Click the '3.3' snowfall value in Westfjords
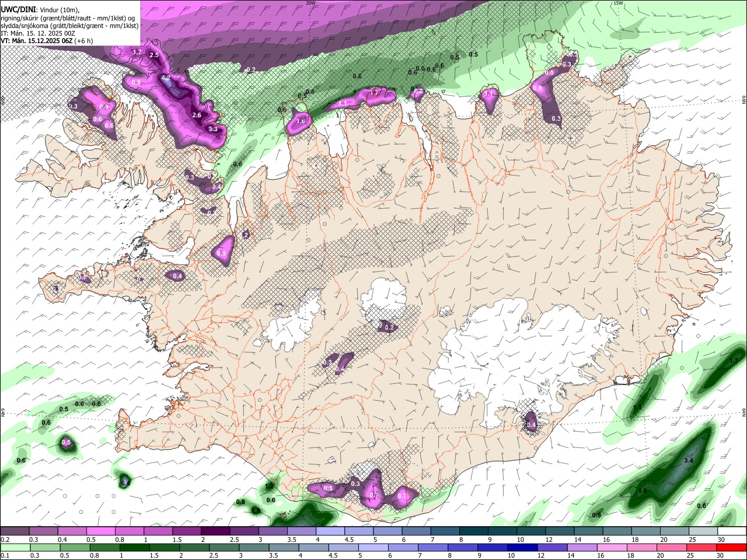747x560 pixels. click(x=213, y=129)
